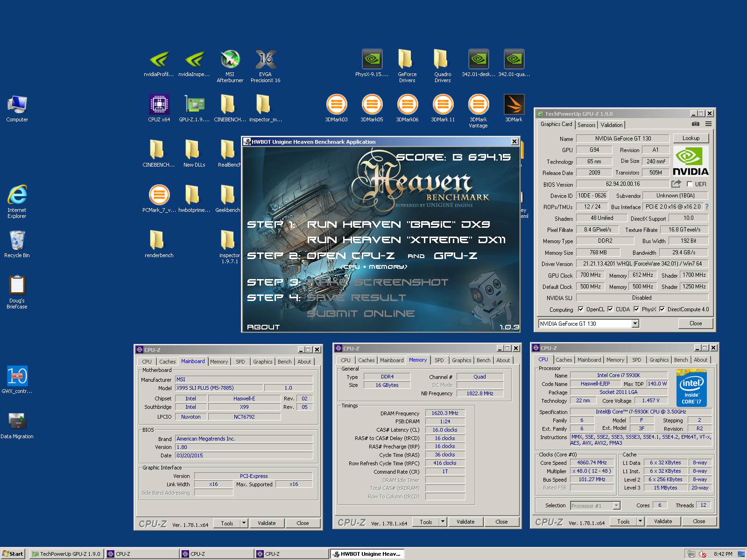
Task: Click OPEN CPU-Z in Heaven window
Action: tap(351, 256)
